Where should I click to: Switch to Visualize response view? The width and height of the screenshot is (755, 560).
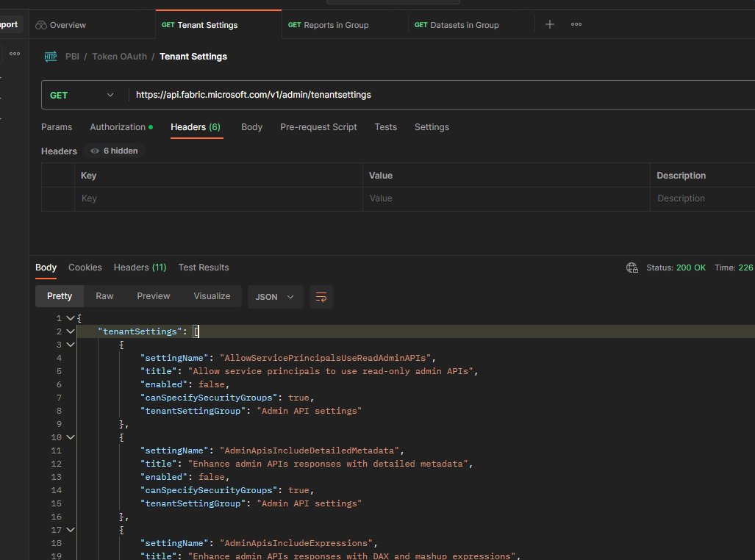pos(212,296)
